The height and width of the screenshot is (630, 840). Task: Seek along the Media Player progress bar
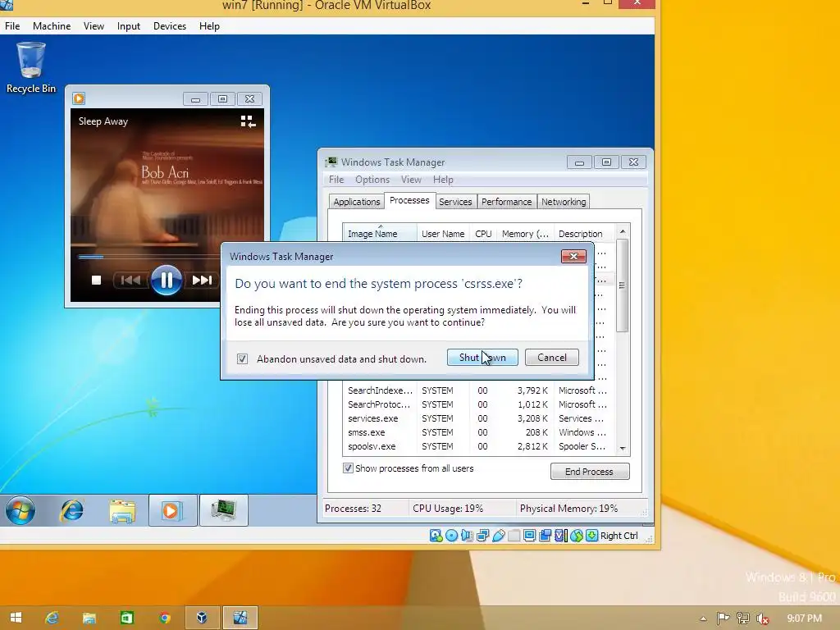tap(149, 257)
